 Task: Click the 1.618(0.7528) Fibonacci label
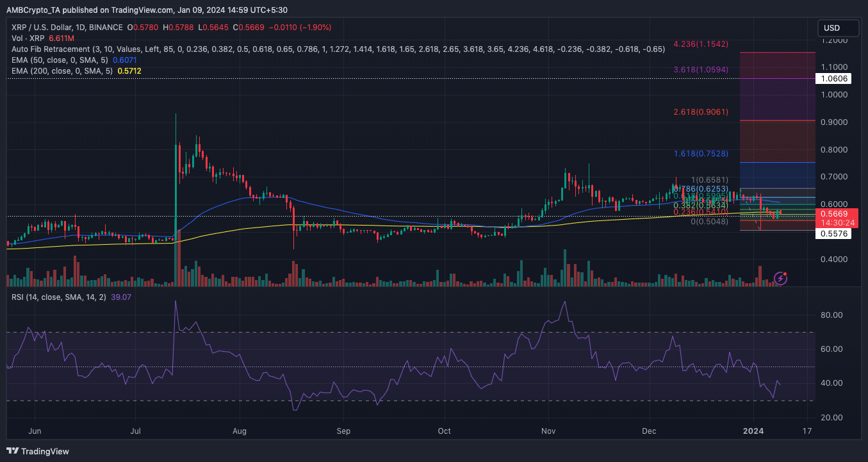pyautogui.click(x=700, y=154)
